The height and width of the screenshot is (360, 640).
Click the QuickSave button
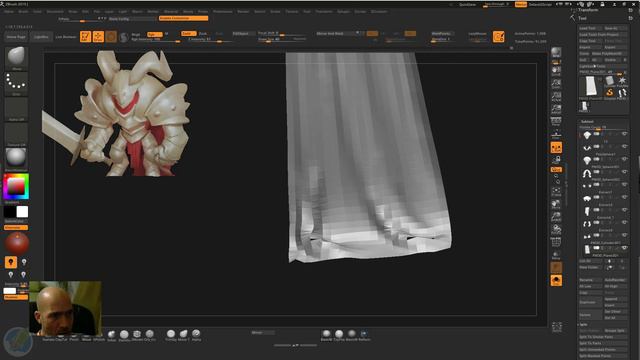(468, 4)
